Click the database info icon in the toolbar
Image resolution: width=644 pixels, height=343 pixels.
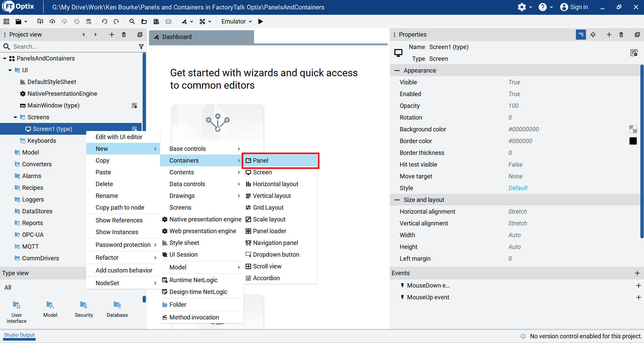(89, 22)
